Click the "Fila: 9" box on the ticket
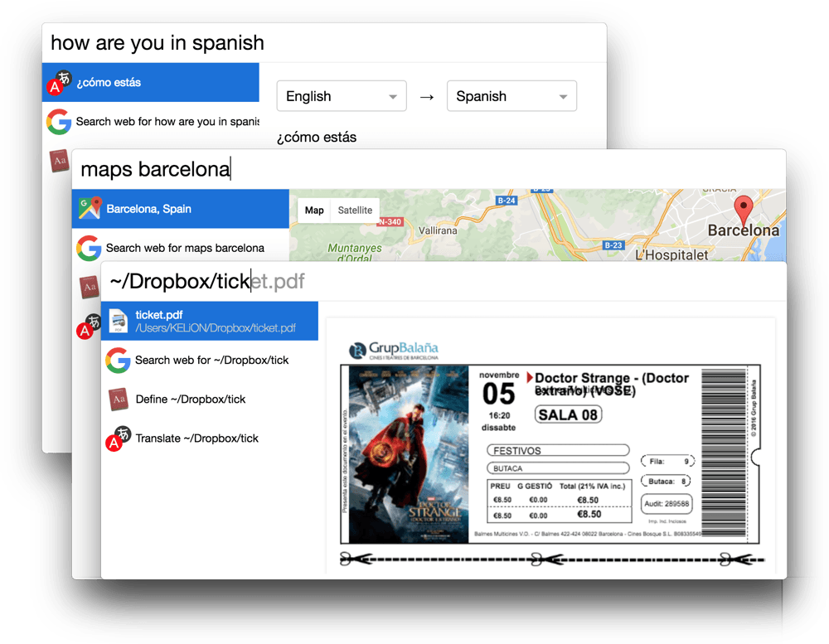This screenshot has height=644, width=829. point(667,461)
